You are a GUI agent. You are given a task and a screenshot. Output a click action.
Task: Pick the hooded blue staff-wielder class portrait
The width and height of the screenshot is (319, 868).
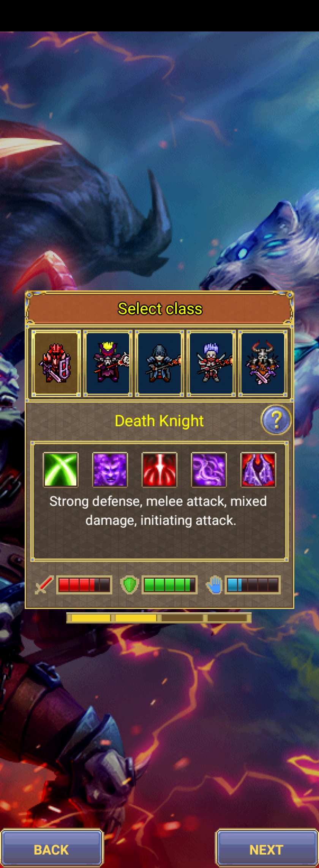(x=159, y=363)
